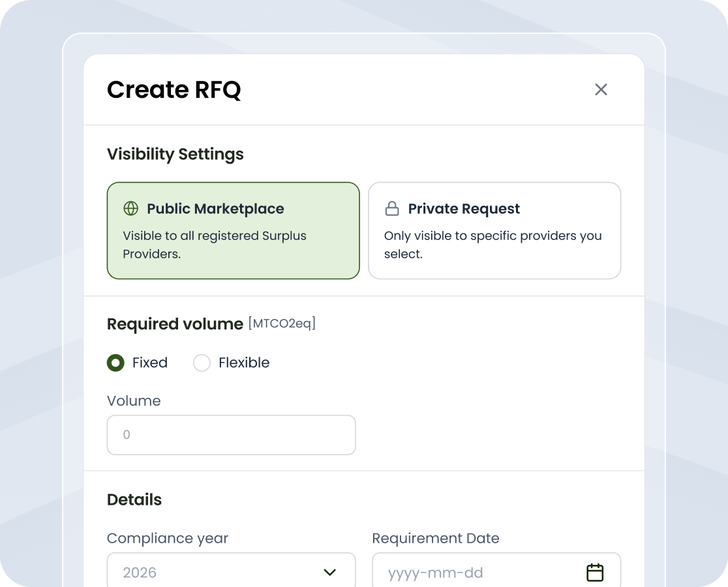This screenshot has height=587, width=728.
Task: Click the globe icon on Public Marketplace
Action: (131, 209)
